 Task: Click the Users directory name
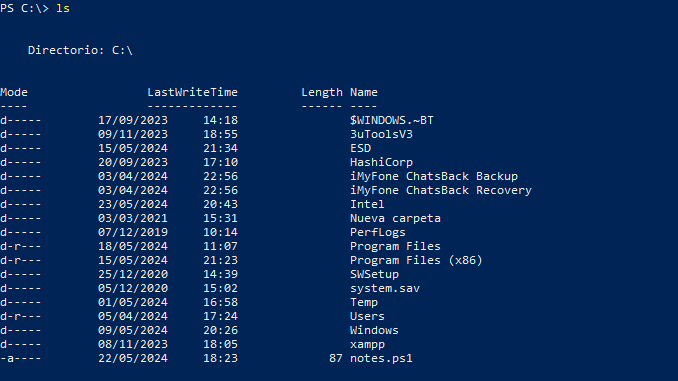pos(367,316)
